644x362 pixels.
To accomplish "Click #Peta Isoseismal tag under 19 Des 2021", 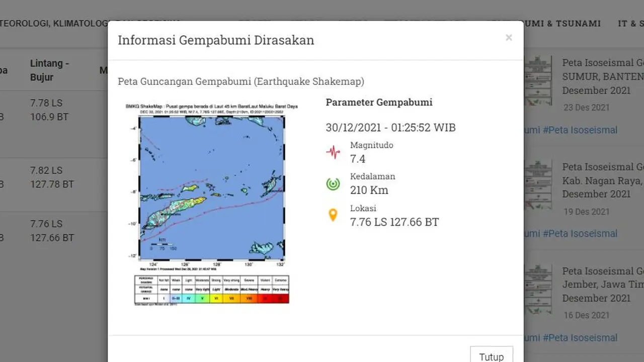I will 580,233.
